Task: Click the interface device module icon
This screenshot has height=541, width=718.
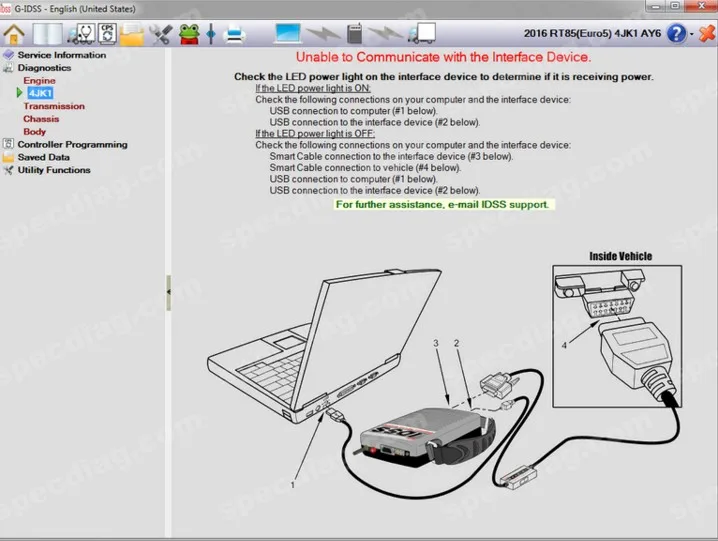Action: pyautogui.click(x=354, y=33)
